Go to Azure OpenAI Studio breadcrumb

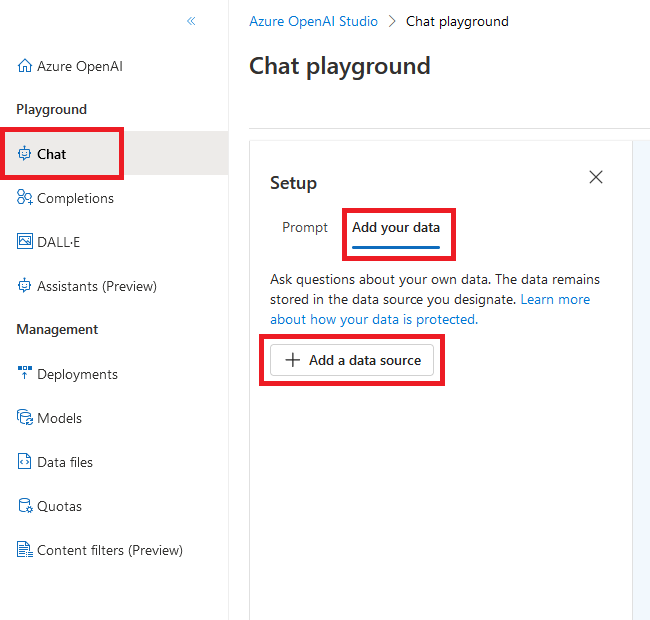coord(313,21)
